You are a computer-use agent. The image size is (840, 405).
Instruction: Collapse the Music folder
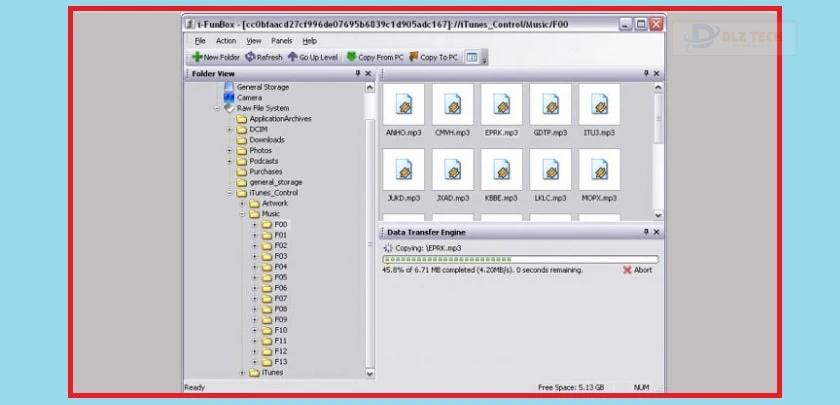(242, 214)
